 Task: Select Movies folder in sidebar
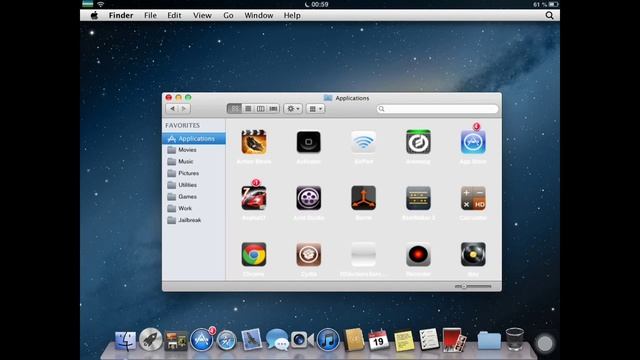[194, 150]
